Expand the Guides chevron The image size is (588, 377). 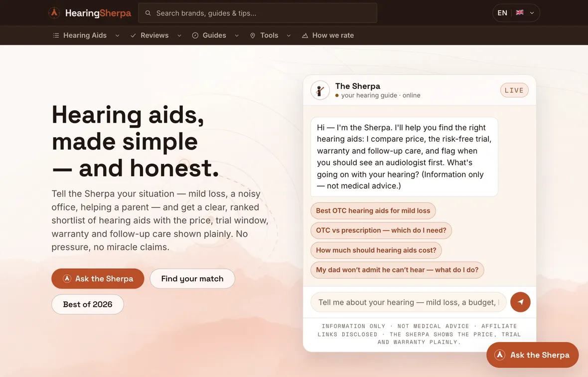coord(237,35)
